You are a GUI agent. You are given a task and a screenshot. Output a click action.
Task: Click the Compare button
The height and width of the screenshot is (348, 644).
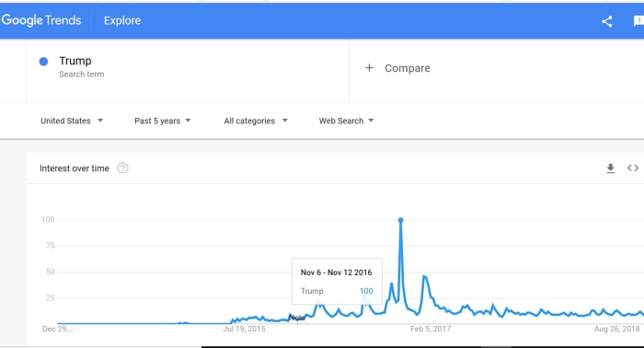point(397,68)
